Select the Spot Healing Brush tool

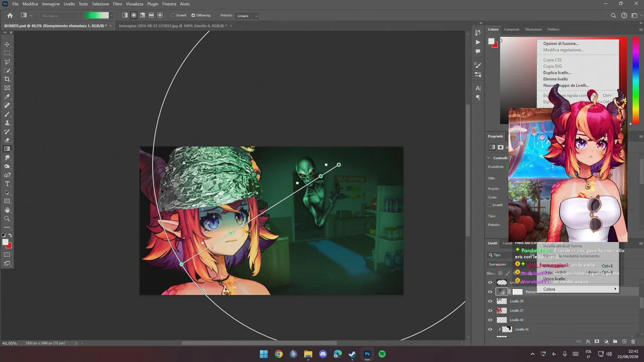point(7,106)
